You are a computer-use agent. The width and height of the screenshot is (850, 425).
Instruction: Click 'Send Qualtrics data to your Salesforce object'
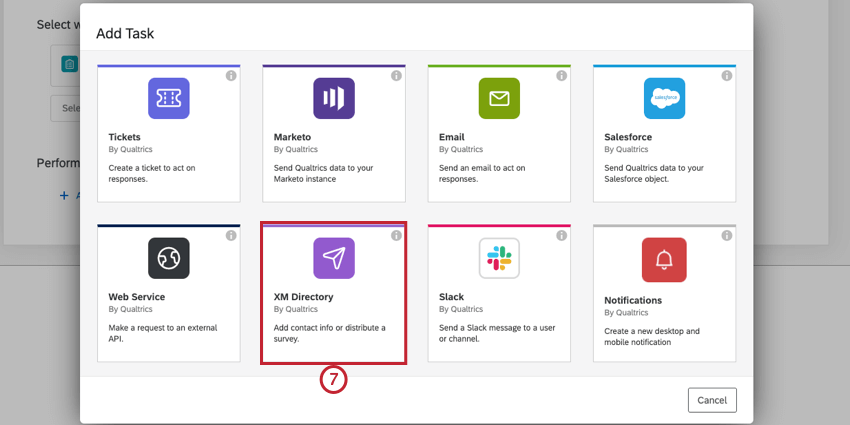click(x=654, y=173)
